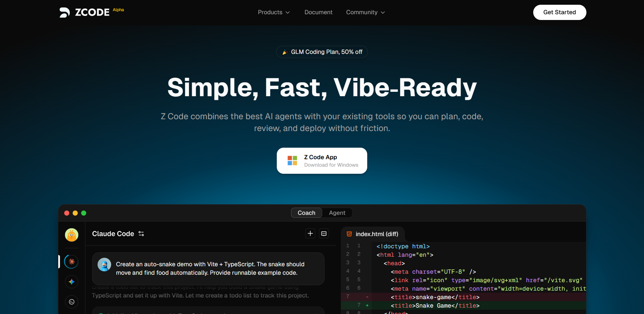
Task: Click the Claude Code panel title
Action: pos(113,234)
